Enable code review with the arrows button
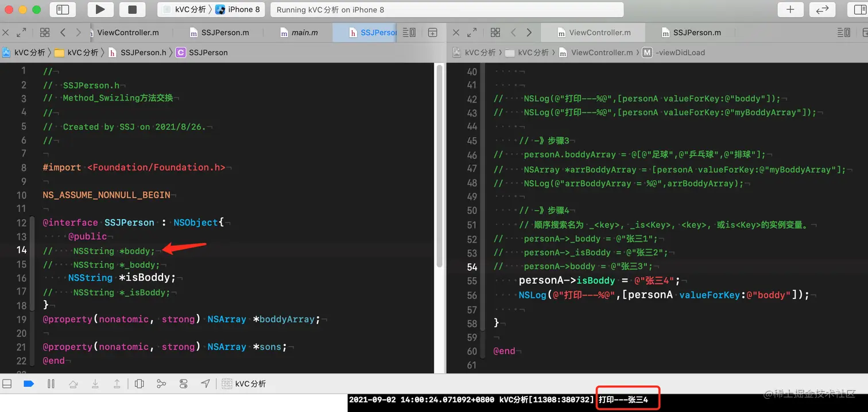This screenshot has width=868, height=412. 822,9
